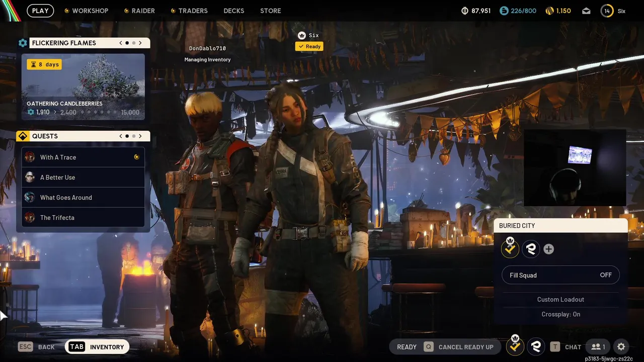Click the A Better Use quest giver portrait

tap(30, 177)
